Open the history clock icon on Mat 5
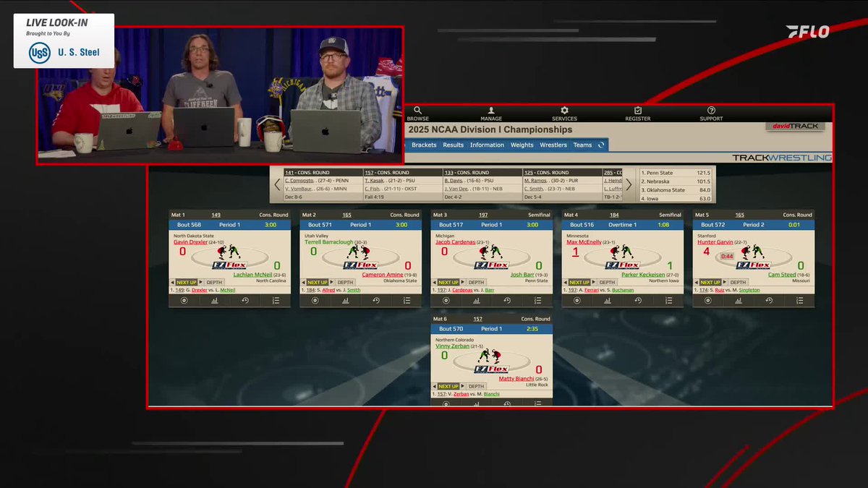The height and width of the screenshot is (488, 868). click(x=769, y=301)
